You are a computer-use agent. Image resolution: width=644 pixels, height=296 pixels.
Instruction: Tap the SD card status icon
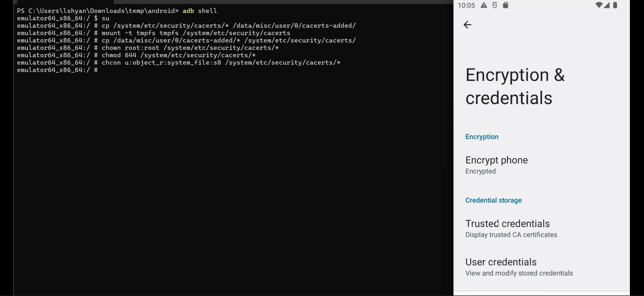(x=506, y=5)
